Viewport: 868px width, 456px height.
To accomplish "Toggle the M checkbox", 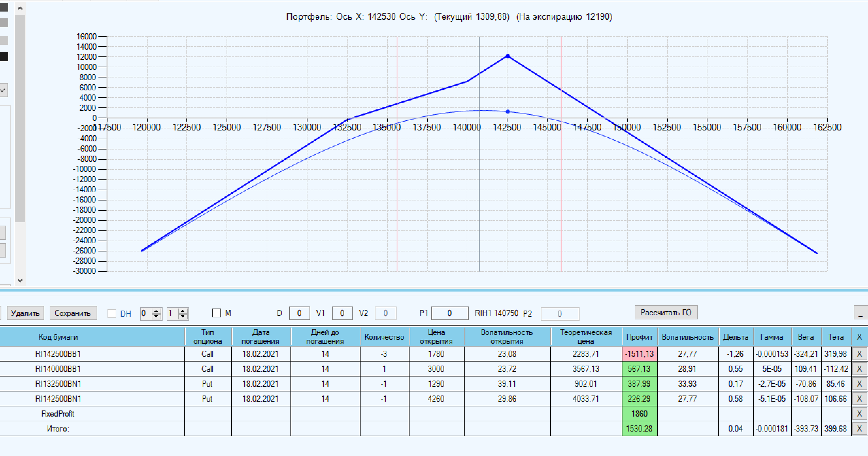I will tap(217, 313).
